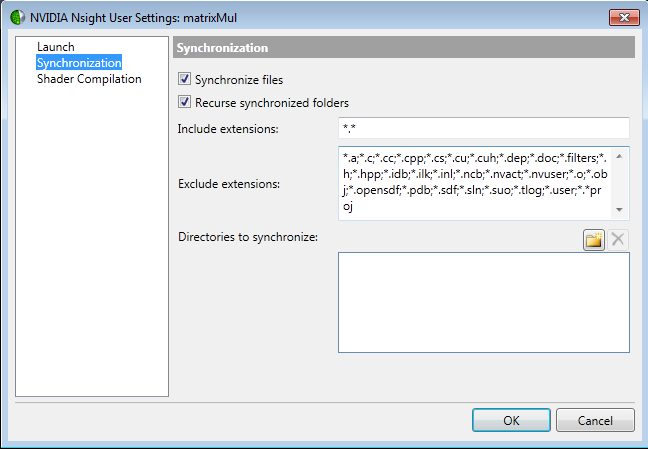Click the empty directories list box
Viewport: 648px width, 449px height.
pyautogui.click(x=483, y=302)
